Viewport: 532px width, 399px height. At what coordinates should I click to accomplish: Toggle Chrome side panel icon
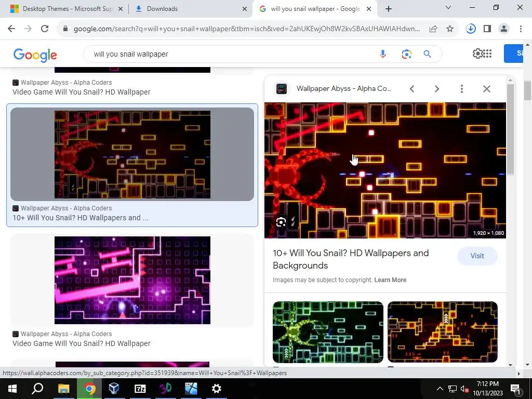(x=487, y=29)
